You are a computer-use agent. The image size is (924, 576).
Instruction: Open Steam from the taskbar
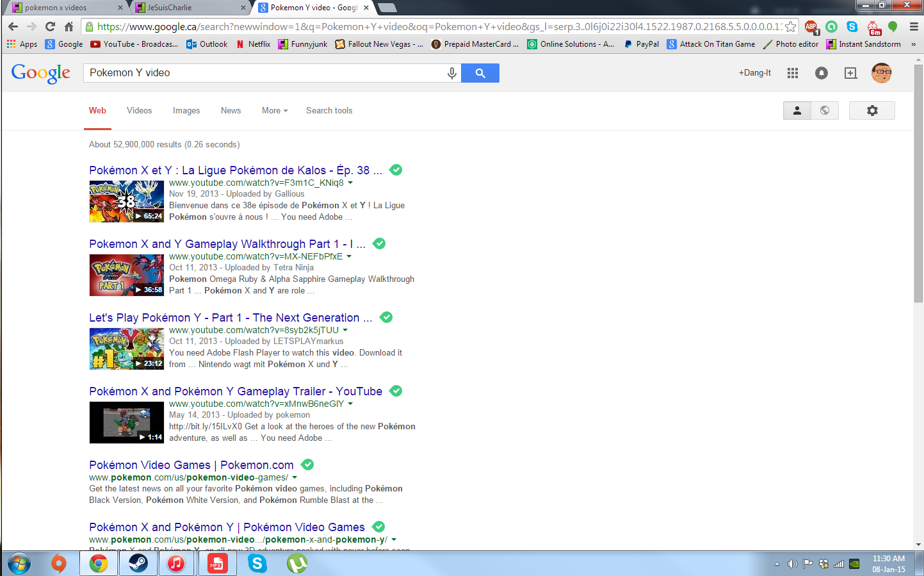(138, 563)
